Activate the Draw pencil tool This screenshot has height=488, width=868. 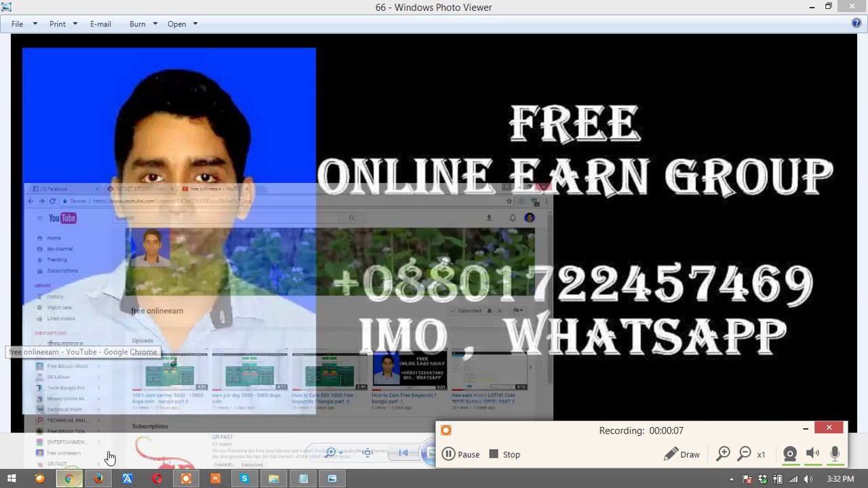coord(682,454)
